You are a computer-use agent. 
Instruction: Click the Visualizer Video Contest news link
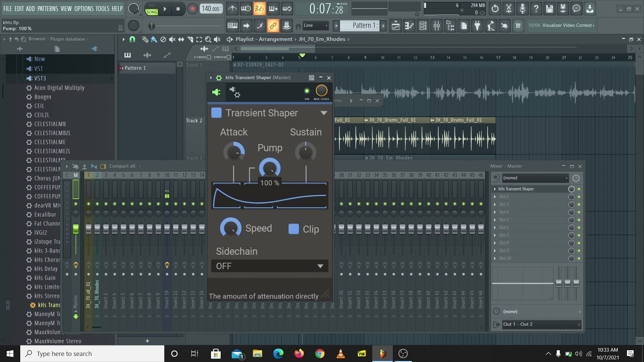coord(560,25)
